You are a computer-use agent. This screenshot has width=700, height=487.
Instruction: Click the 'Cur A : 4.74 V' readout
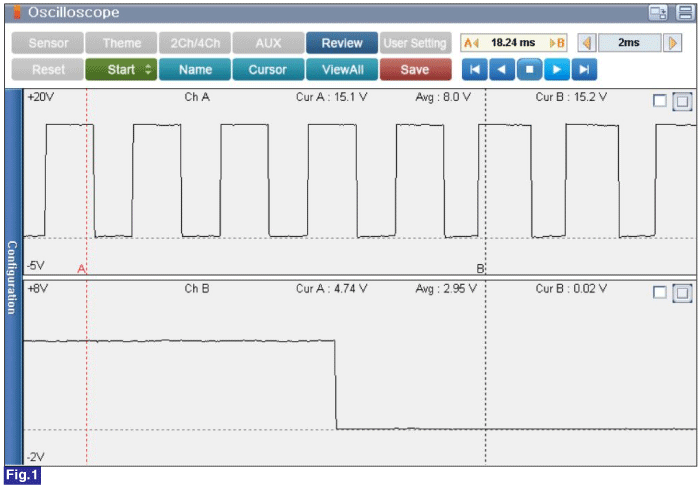click(332, 289)
